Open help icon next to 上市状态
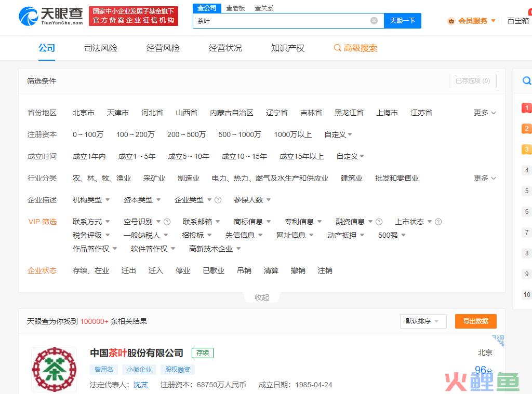Viewport: 532px width, 394px height. 438,222
